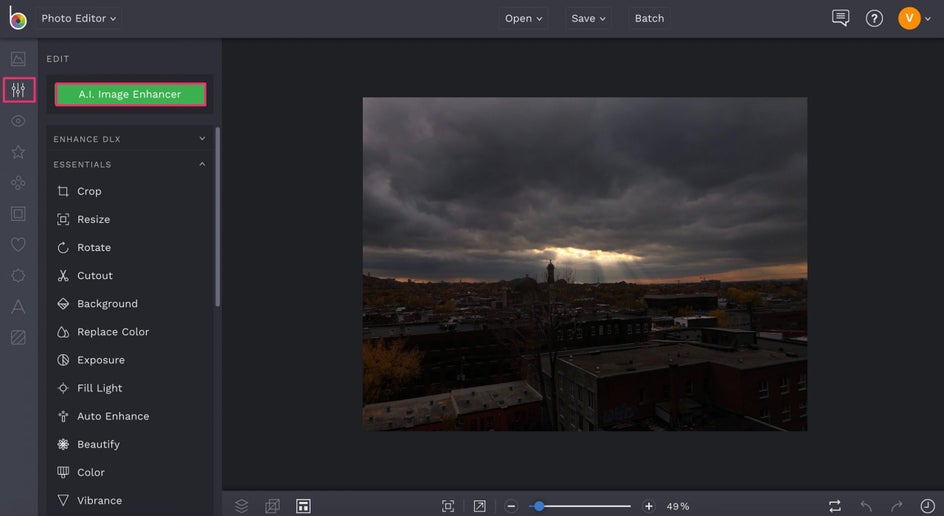Open the layers panel icon
This screenshot has height=516, width=944.
click(241, 506)
